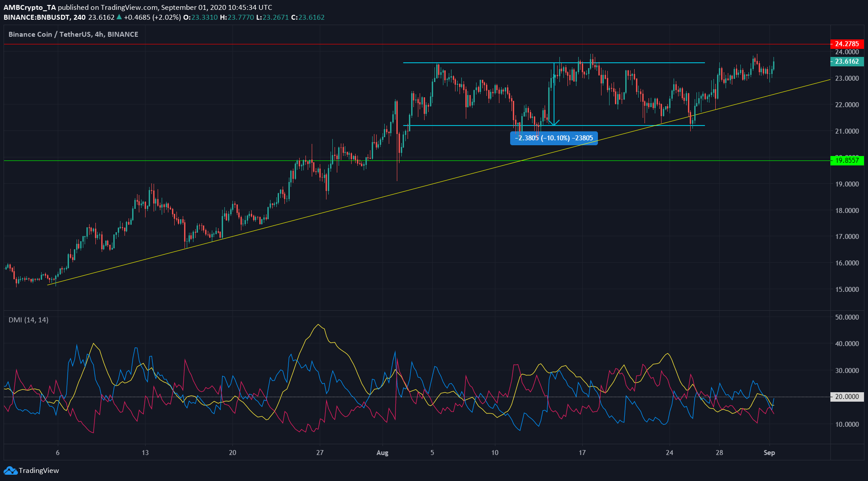Viewport: 868px width, 481px height.
Task: Click the Sep label on time axis
Action: click(769, 453)
